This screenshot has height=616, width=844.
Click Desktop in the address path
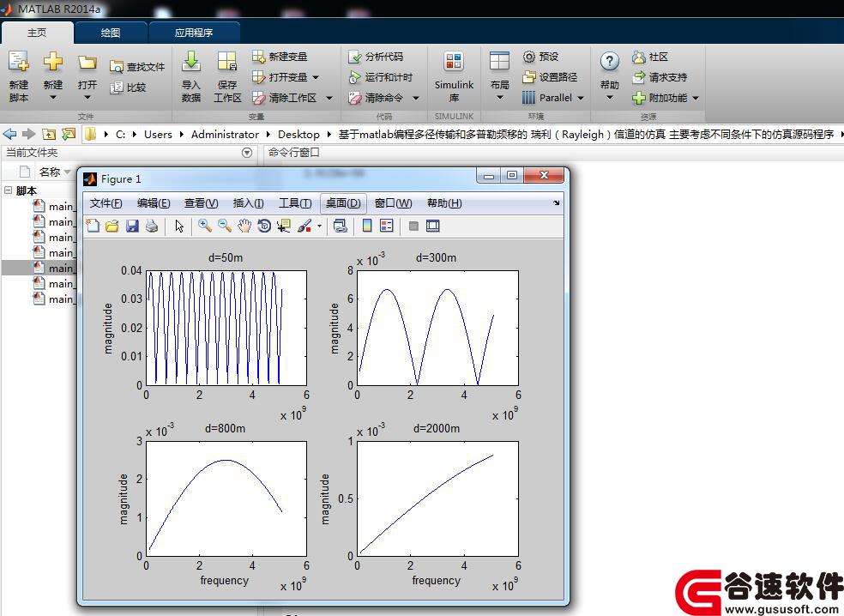298,134
